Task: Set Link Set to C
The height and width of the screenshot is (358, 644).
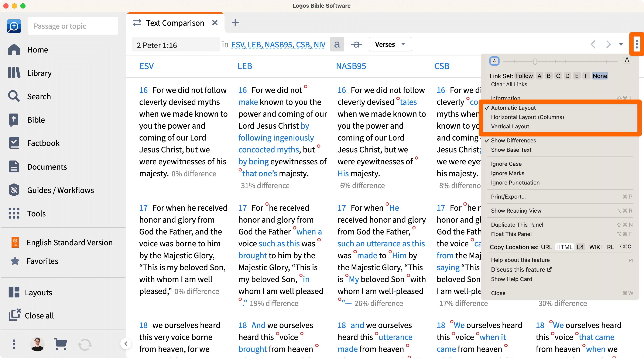Action: coord(558,76)
